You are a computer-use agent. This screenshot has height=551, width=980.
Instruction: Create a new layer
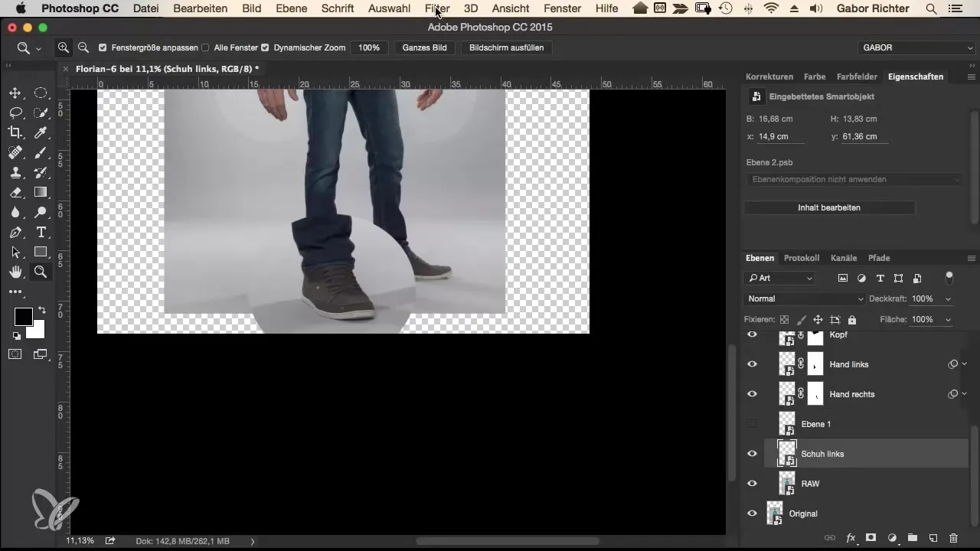click(x=933, y=538)
